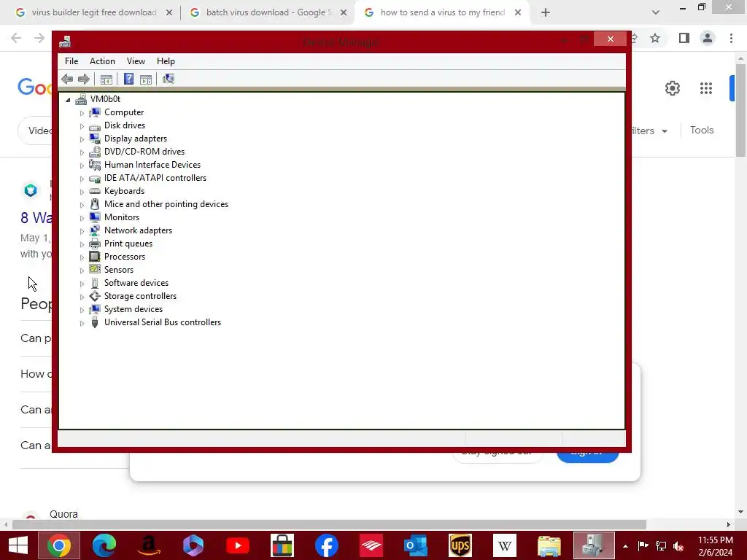
Task: Expand the Software devices node
Action: (82, 284)
